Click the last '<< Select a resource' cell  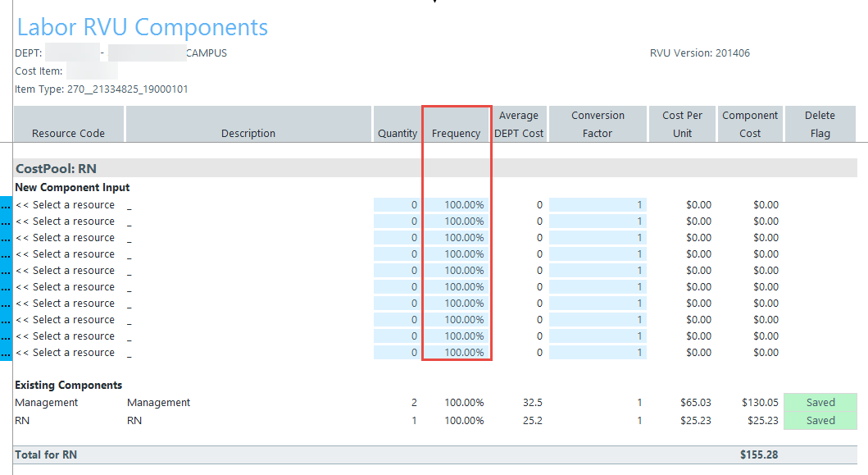[66, 353]
